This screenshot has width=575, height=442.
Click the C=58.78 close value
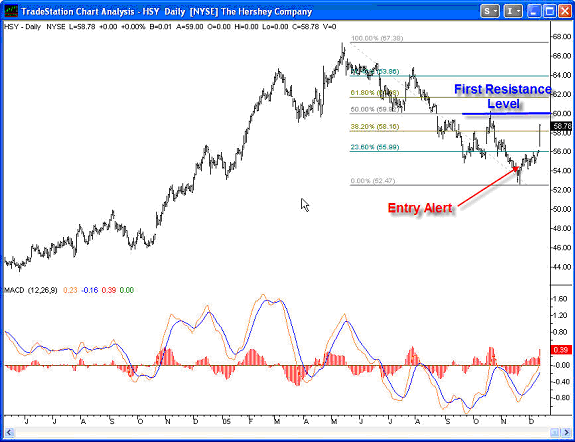coord(305,27)
